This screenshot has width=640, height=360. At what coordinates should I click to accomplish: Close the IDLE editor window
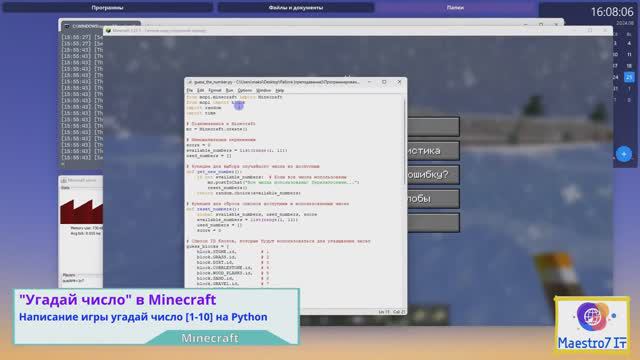[399, 82]
